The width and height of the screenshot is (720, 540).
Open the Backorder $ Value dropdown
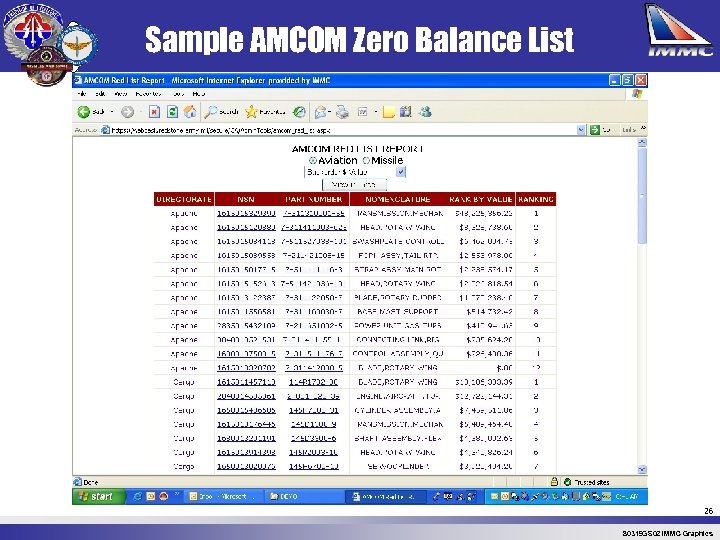tap(355, 172)
